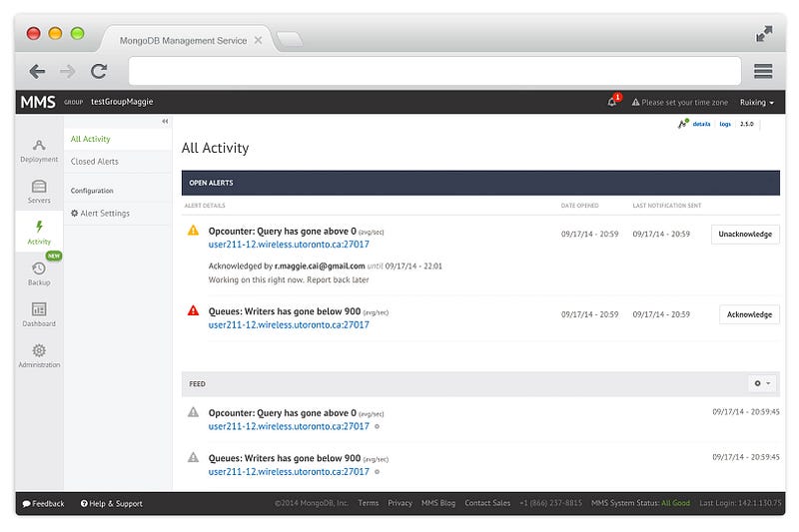Click the notification bell icon
The height and width of the screenshot is (532, 799).
[612, 102]
